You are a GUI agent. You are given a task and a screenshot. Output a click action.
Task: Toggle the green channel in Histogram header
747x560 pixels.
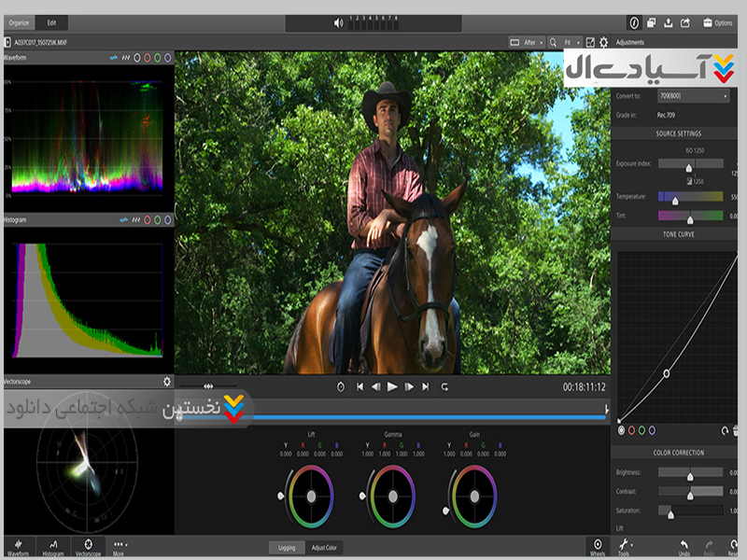[x=157, y=220]
